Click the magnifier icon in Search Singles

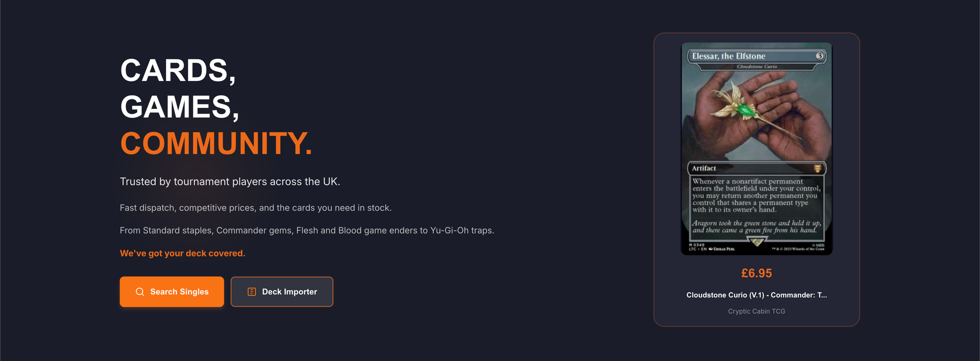click(140, 292)
